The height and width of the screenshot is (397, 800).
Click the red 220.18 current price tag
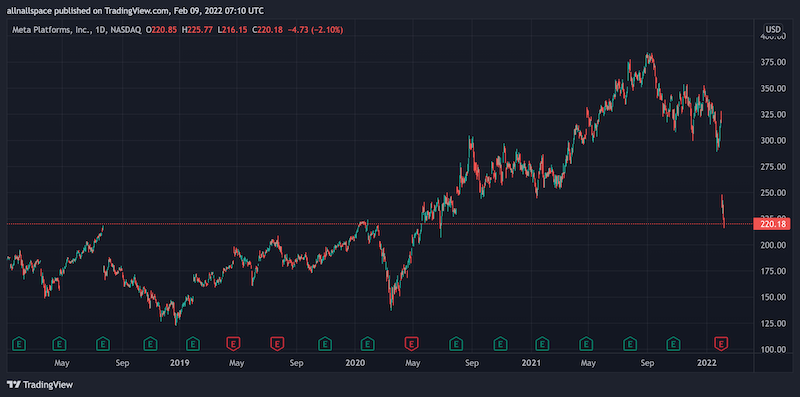(772, 224)
